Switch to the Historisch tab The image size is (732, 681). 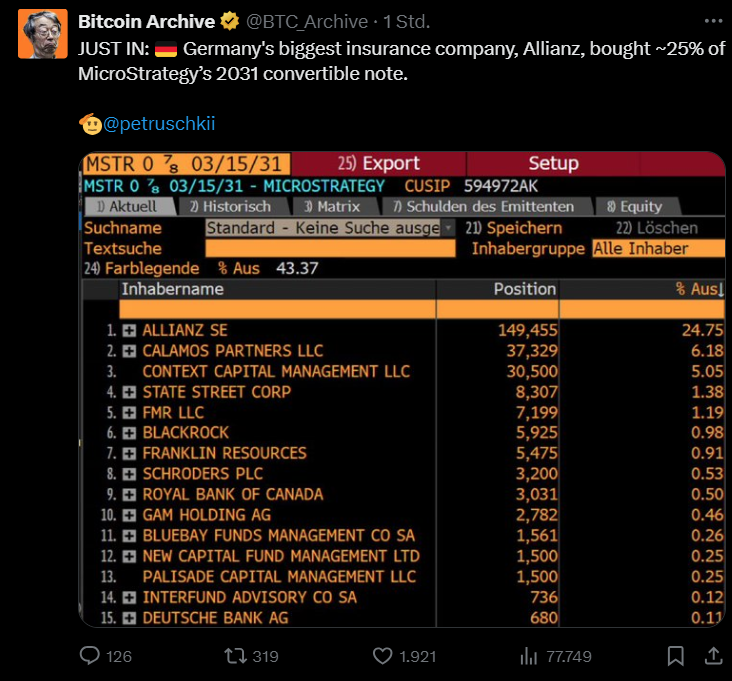(x=231, y=206)
